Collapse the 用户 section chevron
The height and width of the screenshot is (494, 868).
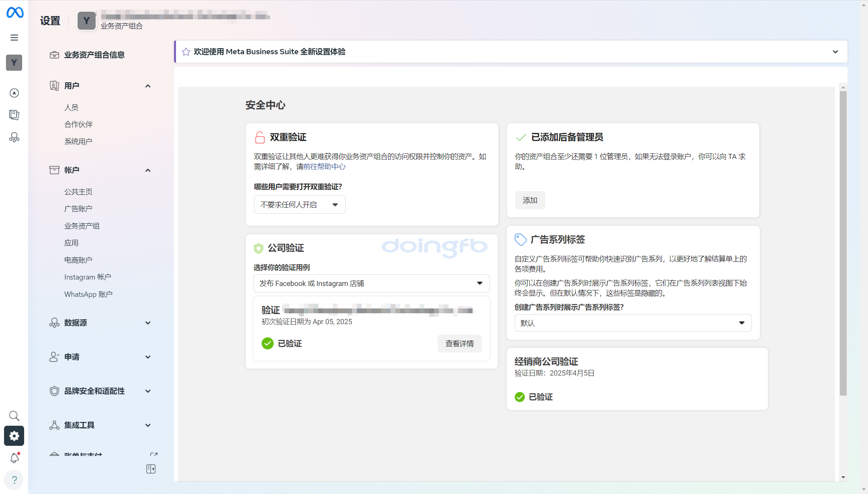[x=148, y=86]
